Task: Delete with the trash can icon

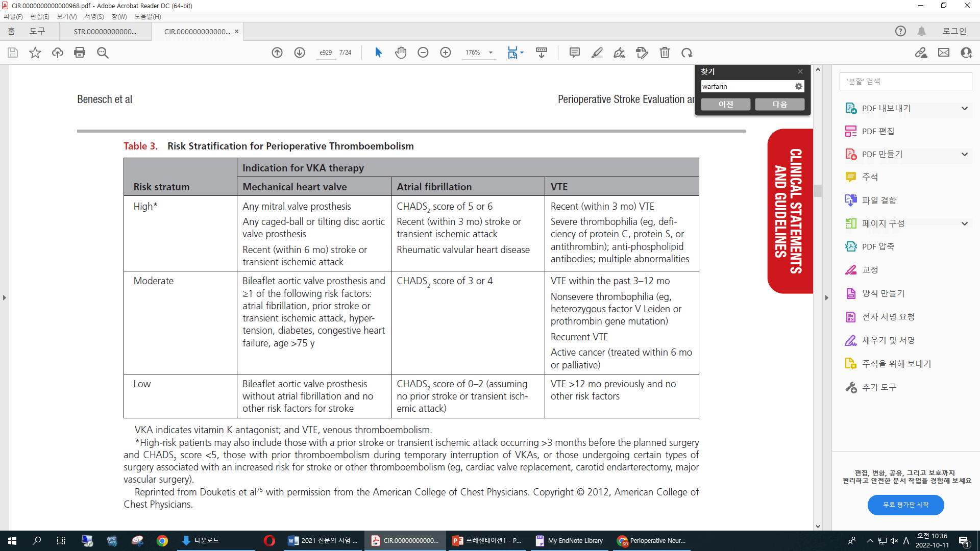Action: click(x=665, y=53)
